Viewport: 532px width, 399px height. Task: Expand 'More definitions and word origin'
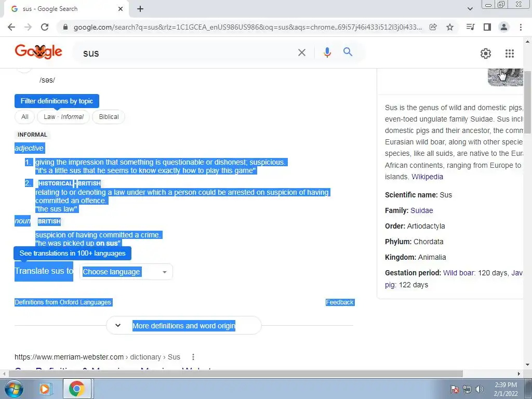184,326
